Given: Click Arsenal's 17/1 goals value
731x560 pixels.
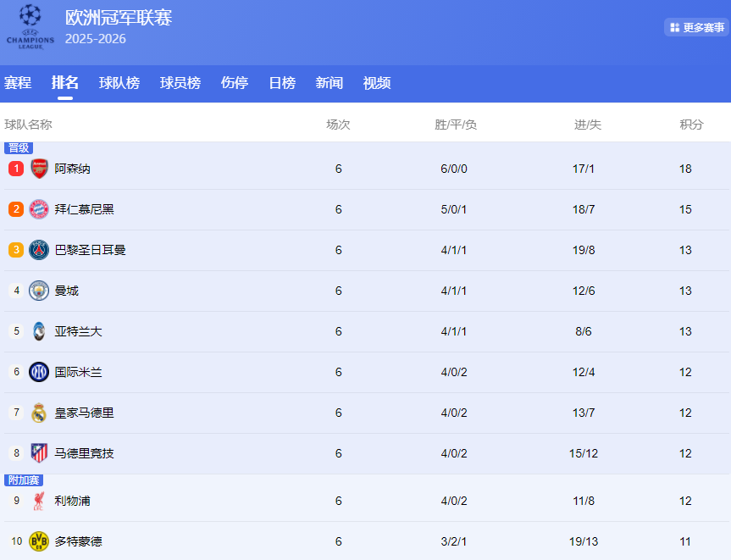Looking at the screenshot, I should pos(584,169).
